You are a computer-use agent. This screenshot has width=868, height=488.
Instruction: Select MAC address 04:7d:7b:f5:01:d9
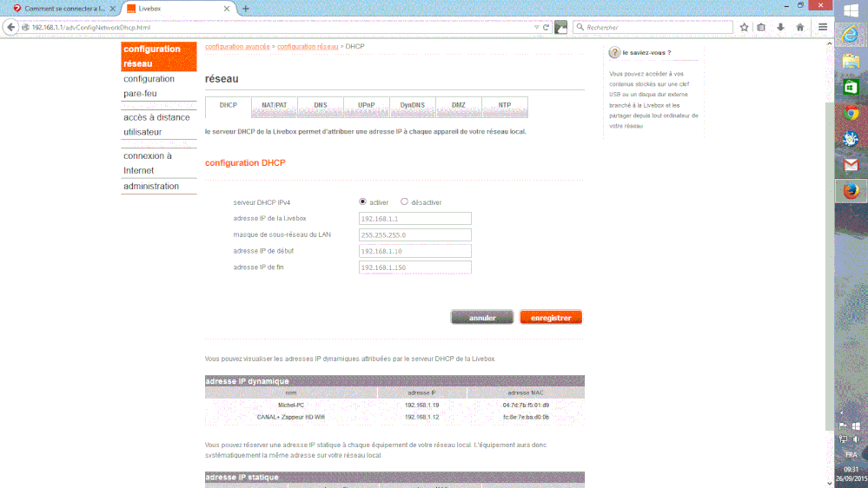click(x=526, y=405)
